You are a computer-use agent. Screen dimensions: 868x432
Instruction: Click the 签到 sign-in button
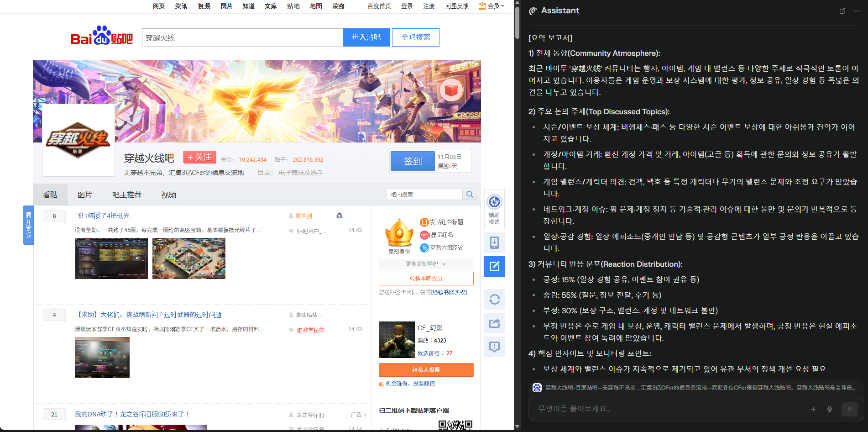point(413,161)
